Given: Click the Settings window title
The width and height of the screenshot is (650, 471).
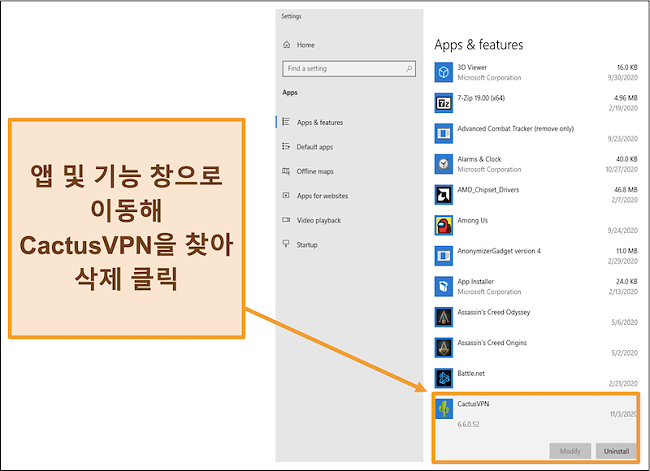Looking at the screenshot, I should pos(291,16).
